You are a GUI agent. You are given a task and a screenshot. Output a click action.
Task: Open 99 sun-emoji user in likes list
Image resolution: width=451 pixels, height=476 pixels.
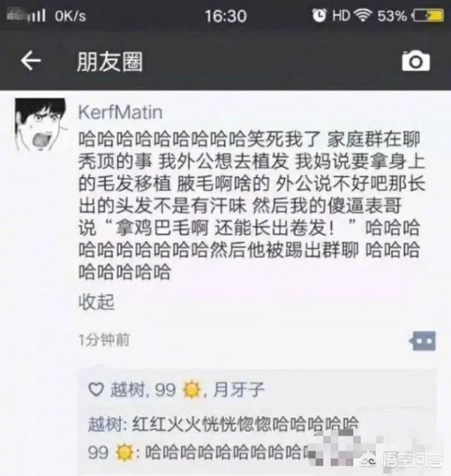pos(178,389)
